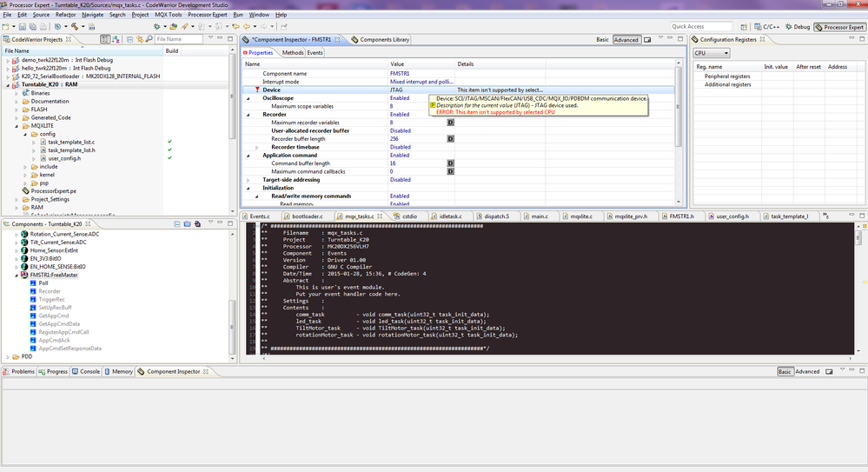This screenshot has width=868, height=472.
Task: Open the Processor Expert menu
Action: pos(208,15)
